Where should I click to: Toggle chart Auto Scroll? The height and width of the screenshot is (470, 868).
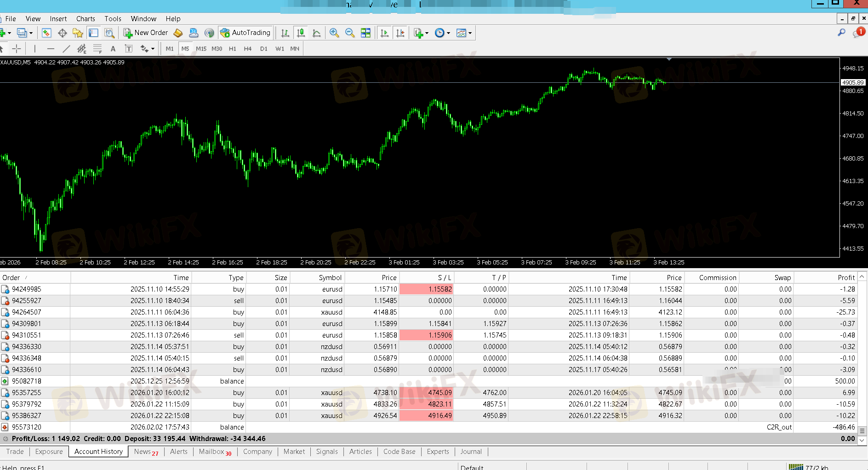tap(385, 33)
